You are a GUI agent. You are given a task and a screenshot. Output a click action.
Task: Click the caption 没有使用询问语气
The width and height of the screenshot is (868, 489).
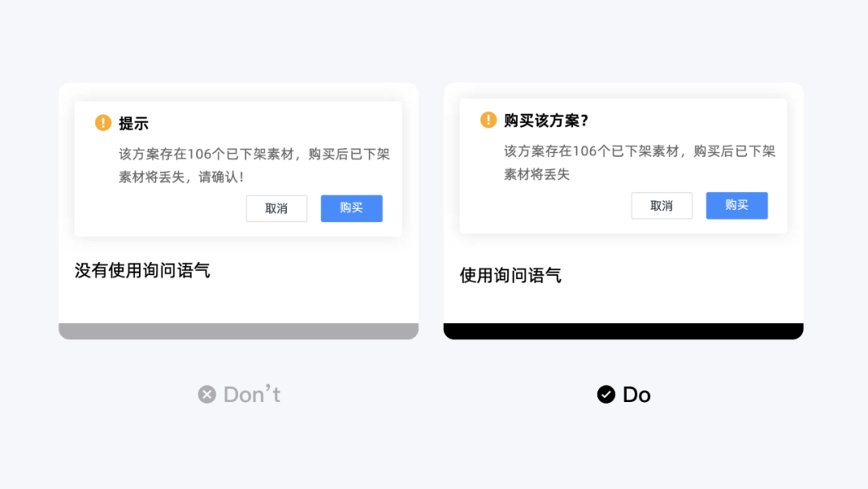click(x=142, y=271)
